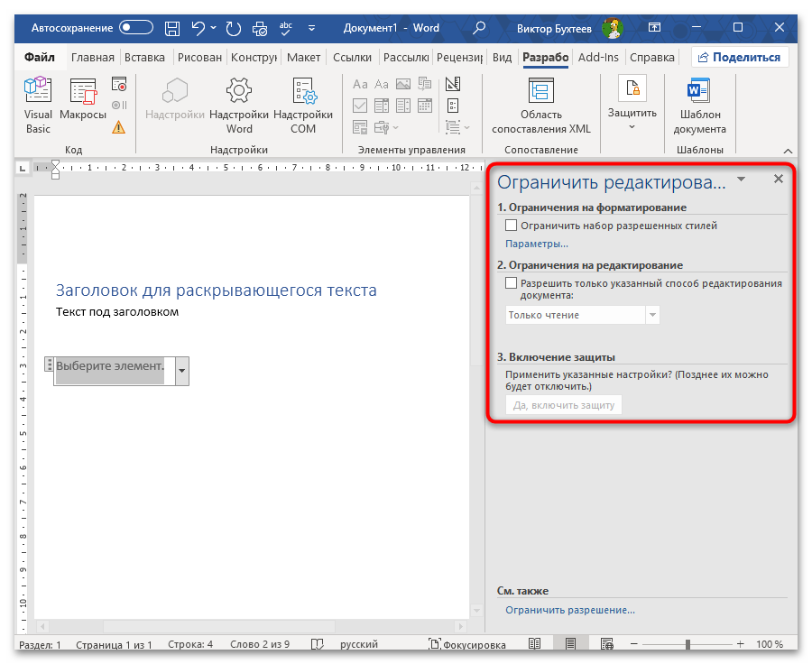Check the allow only specified editing option
The height and width of the screenshot is (664, 812).
click(x=512, y=283)
